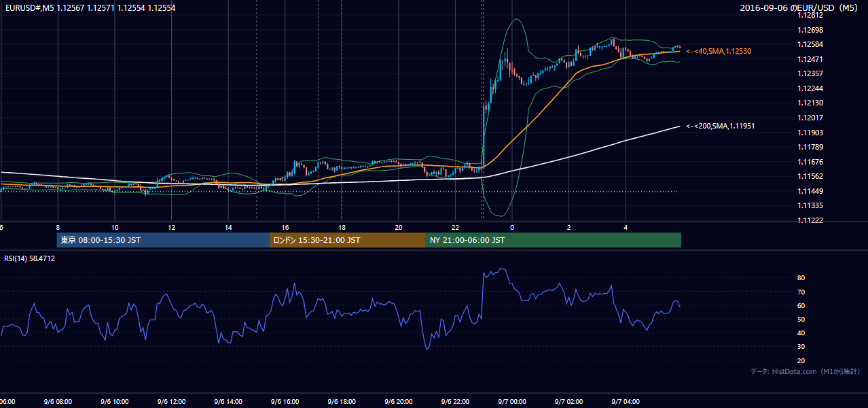The height and width of the screenshot is (408, 868).
Task: Click the 9/6 12:00 time label
Action: (x=171, y=402)
